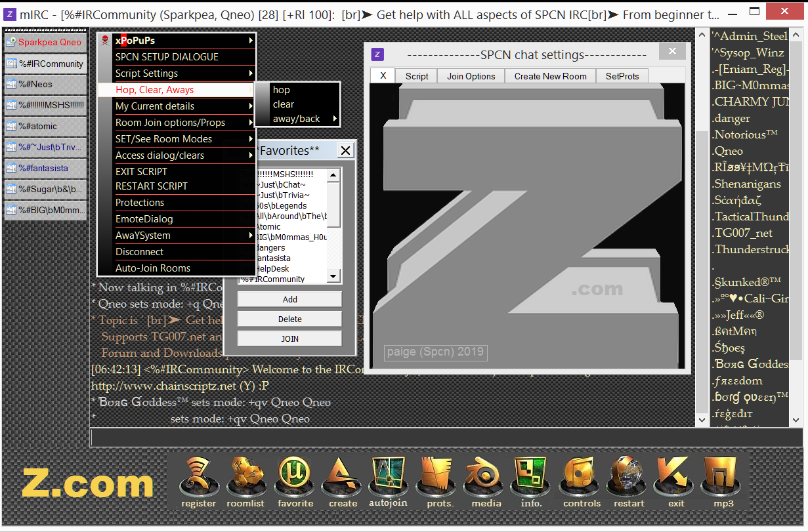The height and width of the screenshot is (532, 808).
Task: Expand Room Join options/Props submenu
Action: [176, 123]
